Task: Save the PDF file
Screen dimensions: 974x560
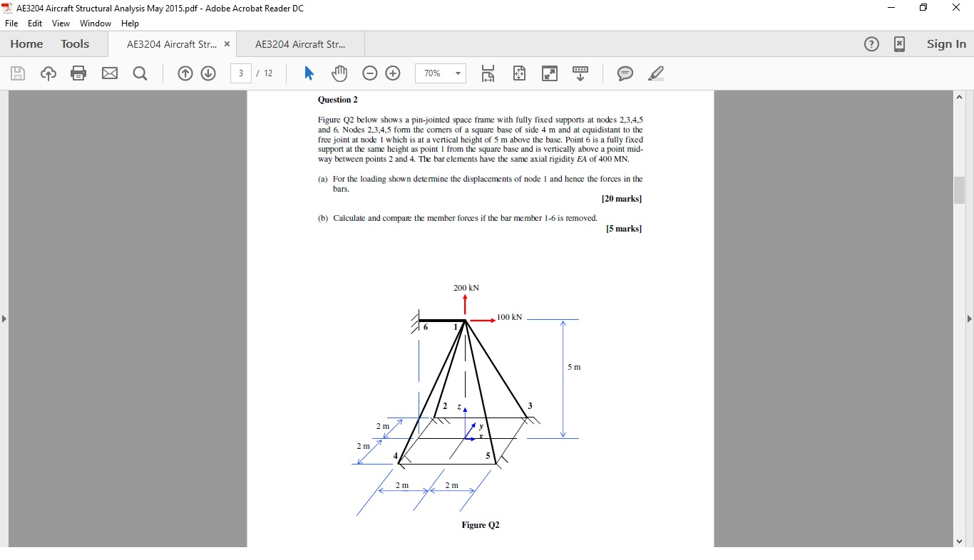Action: (17, 73)
